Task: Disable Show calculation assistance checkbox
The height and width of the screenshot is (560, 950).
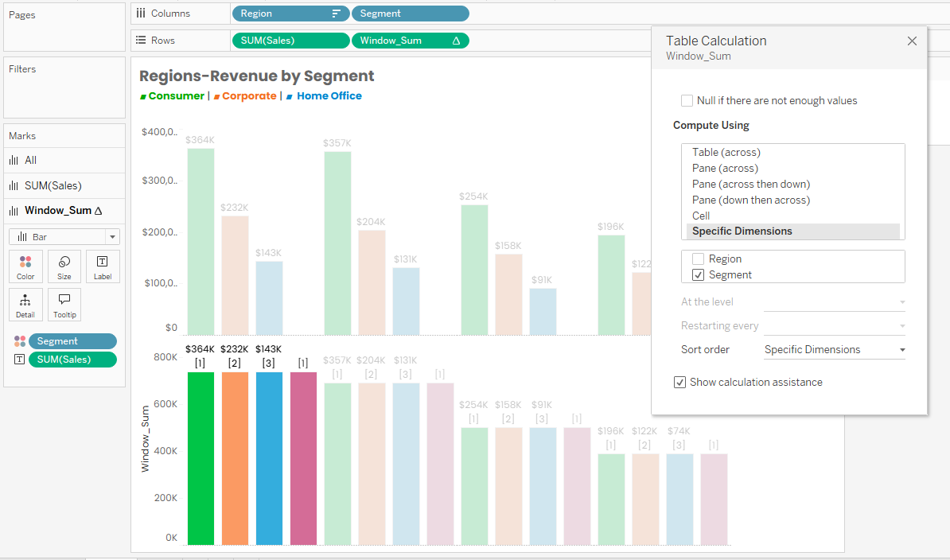Action: (679, 383)
